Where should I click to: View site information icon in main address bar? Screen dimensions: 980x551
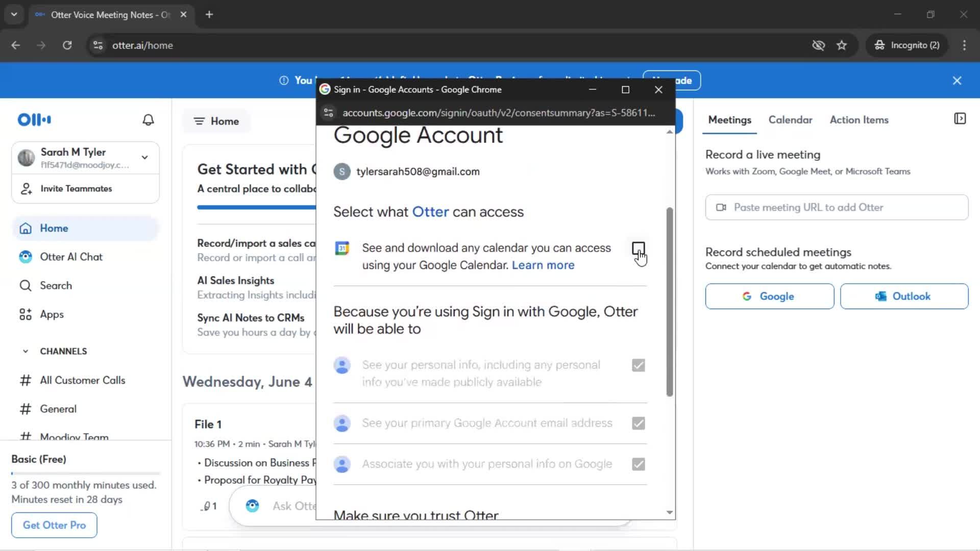click(x=98, y=45)
